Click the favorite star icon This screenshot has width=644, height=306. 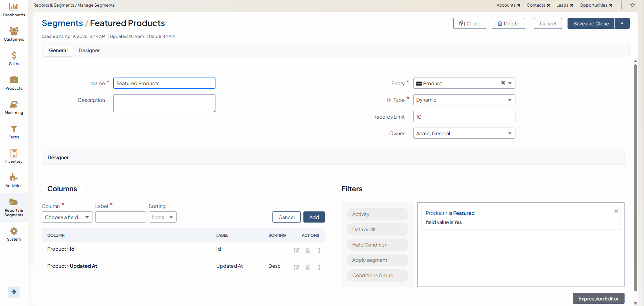(x=633, y=5)
